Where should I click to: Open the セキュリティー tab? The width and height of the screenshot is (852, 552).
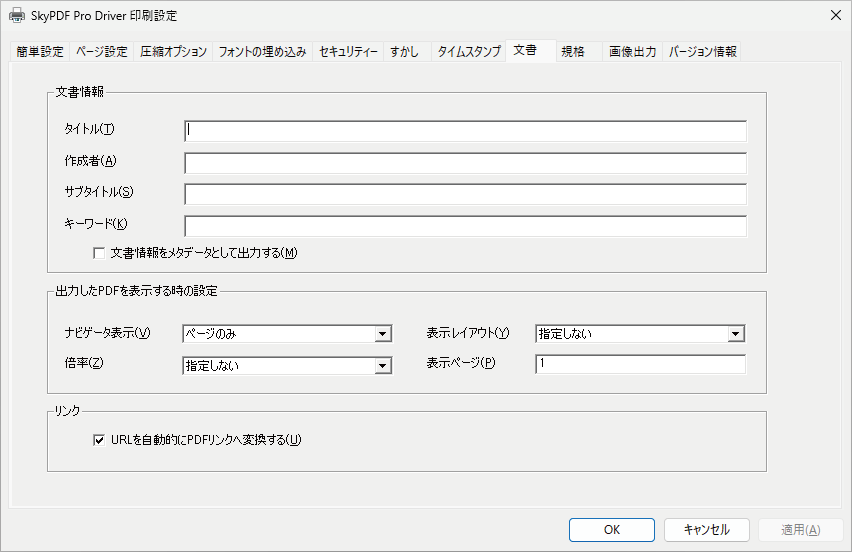348,52
